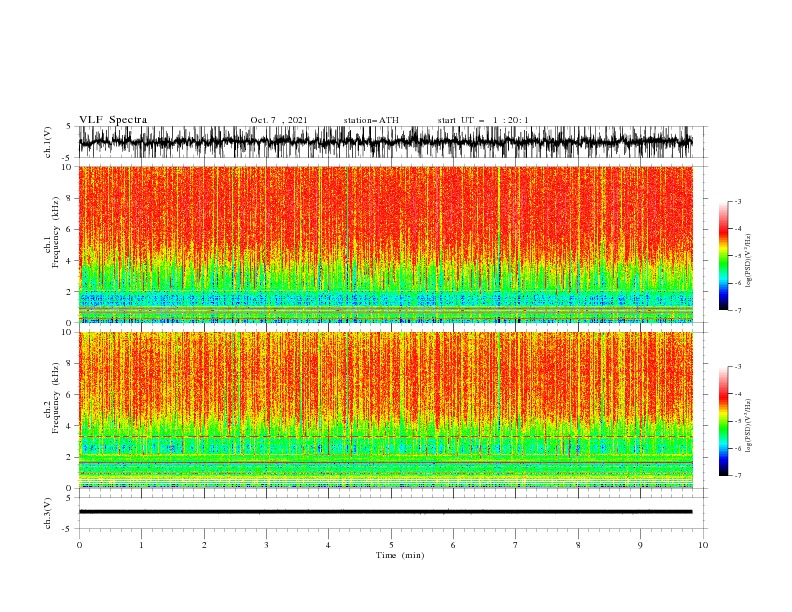Click the "-7" label on upper color bar

[738, 310]
